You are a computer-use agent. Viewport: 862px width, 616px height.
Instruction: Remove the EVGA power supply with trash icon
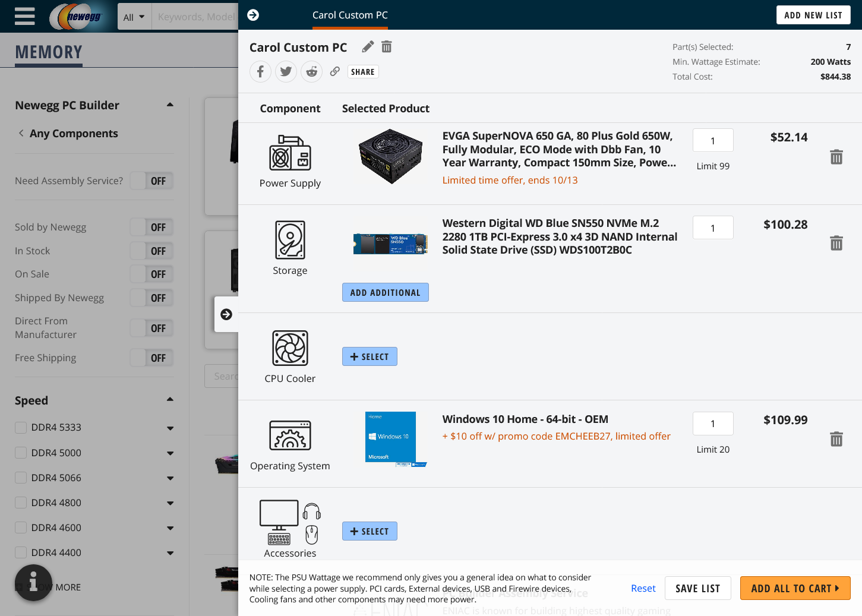[x=836, y=157]
